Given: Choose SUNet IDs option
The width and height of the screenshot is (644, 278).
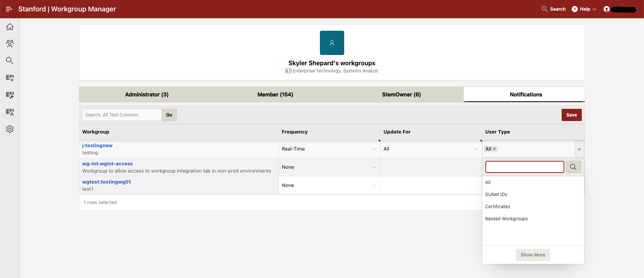Looking at the screenshot, I should tap(533, 195).
